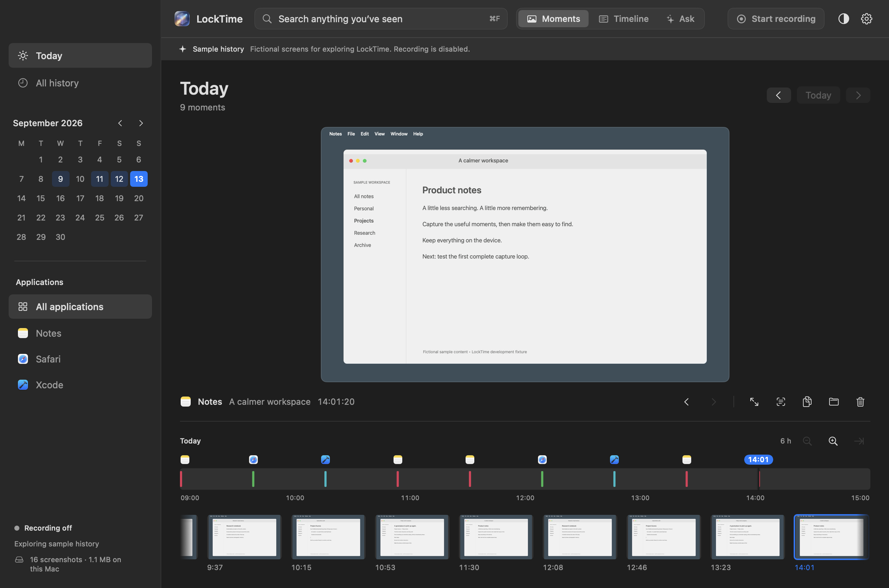This screenshot has width=889, height=588.
Task: Open the 10:15 moment thumbnail
Action: click(x=328, y=537)
